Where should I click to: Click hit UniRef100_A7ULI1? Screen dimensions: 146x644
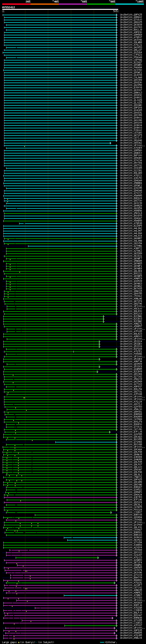pos(131,45)
